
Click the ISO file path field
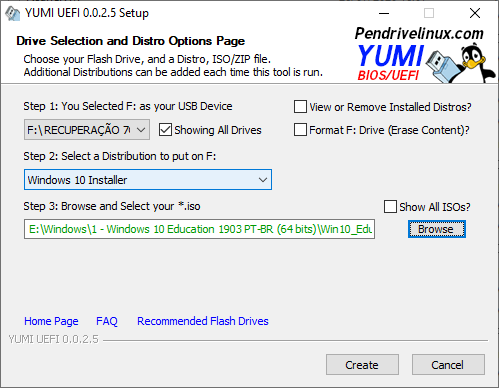(x=199, y=229)
